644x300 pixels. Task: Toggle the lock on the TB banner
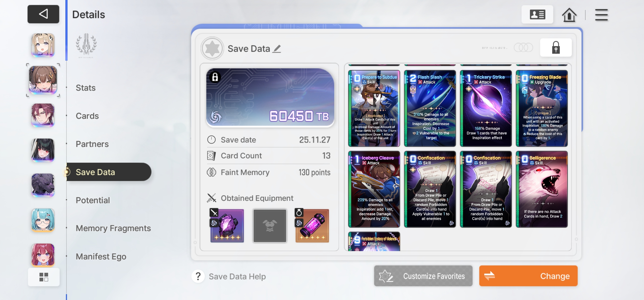[x=215, y=77]
